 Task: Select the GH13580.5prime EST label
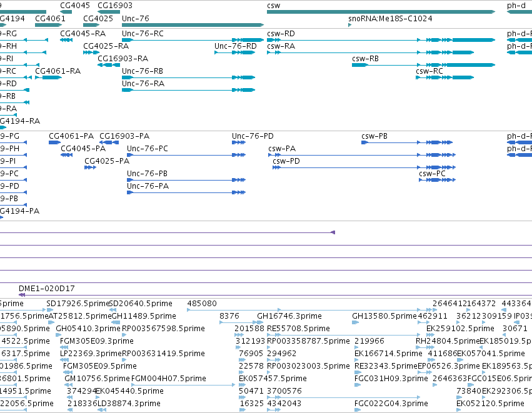pos(384,316)
